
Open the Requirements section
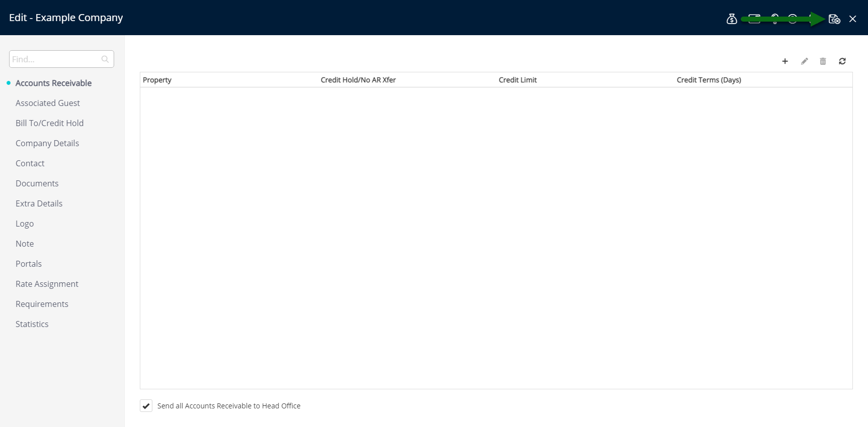click(42, 304)
